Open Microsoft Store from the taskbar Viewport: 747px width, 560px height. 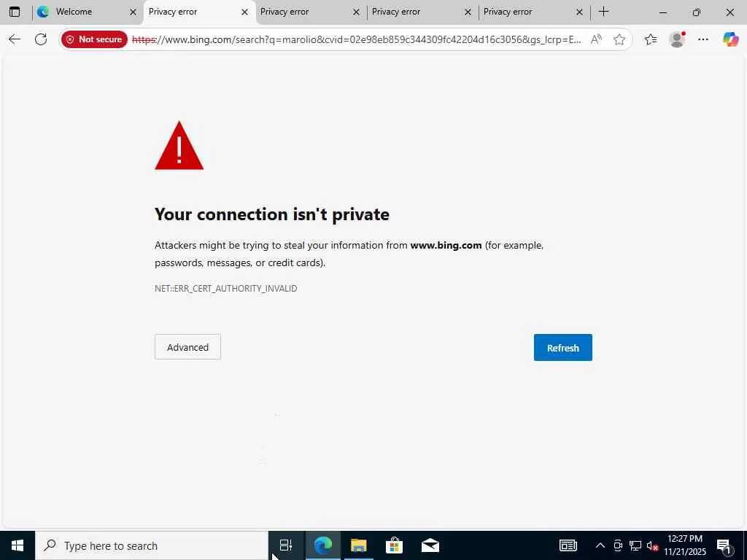tap(395, 545)
